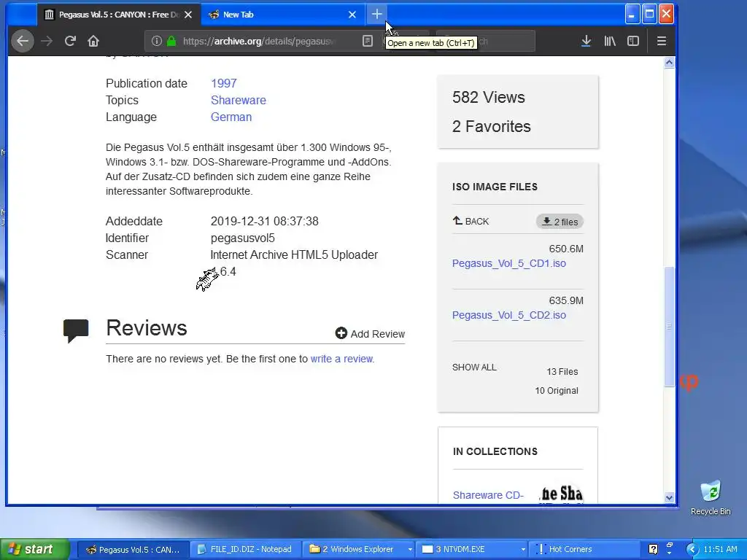This screenshot has height=560, width=747.
Task: Click the identifier value pegasusvol5
Action: coord(242,238)
